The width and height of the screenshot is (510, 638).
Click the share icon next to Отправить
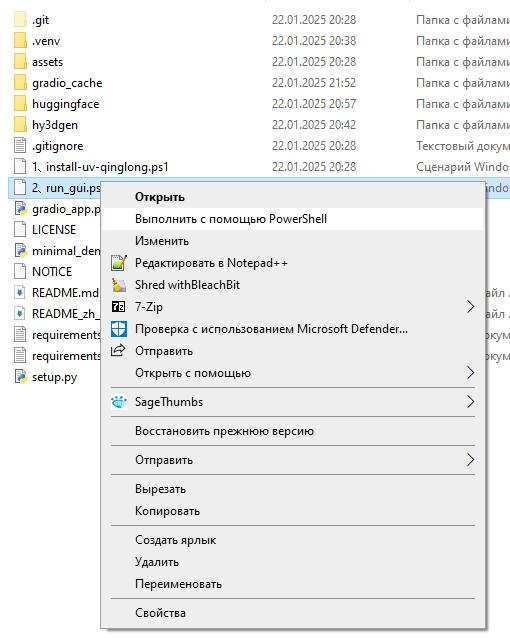118,350
